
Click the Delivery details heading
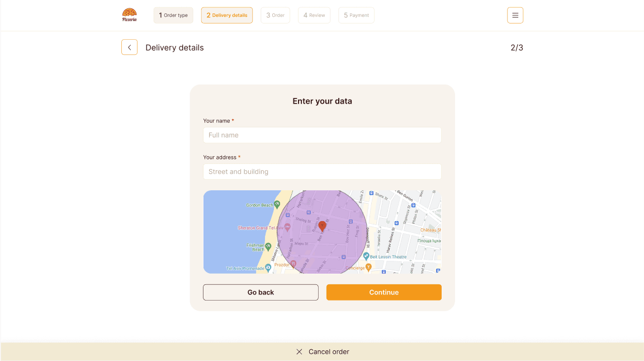click(x=174, y=48)
